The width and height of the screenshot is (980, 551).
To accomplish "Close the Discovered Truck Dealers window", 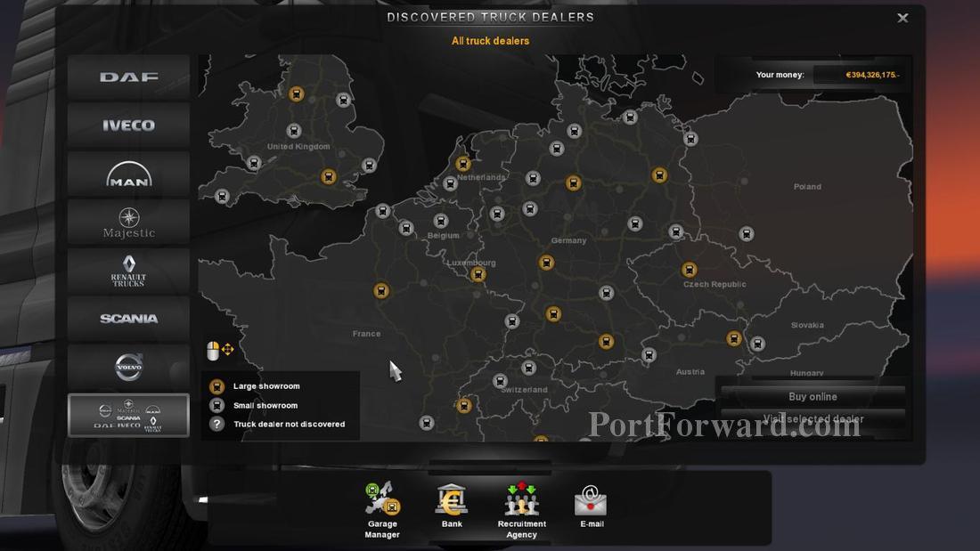I will point(902,18).
